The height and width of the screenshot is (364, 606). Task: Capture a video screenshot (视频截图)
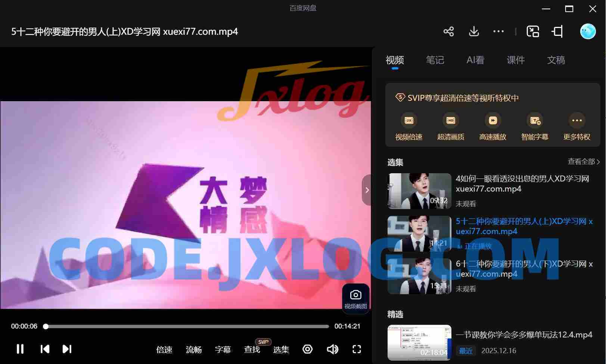coord(355,299)
